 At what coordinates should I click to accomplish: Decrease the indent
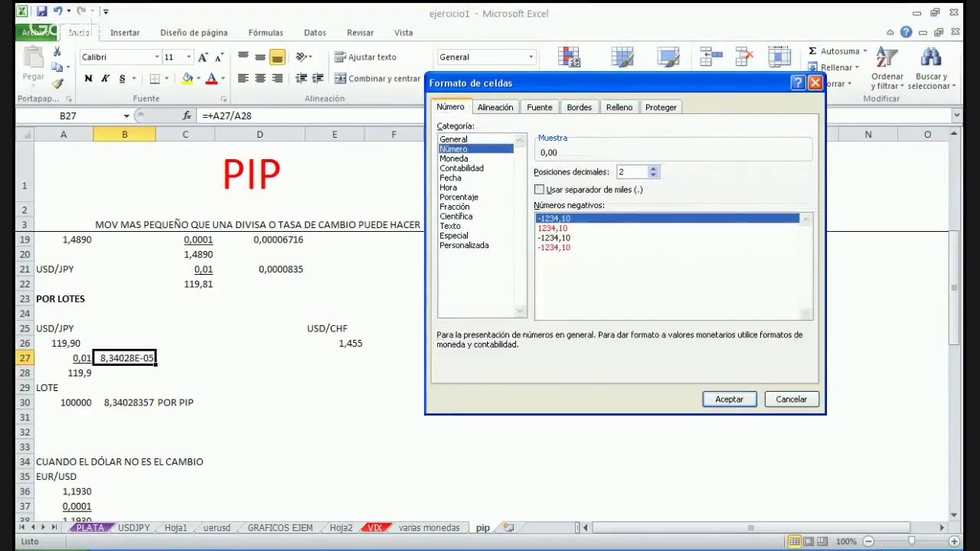point(301,79)
